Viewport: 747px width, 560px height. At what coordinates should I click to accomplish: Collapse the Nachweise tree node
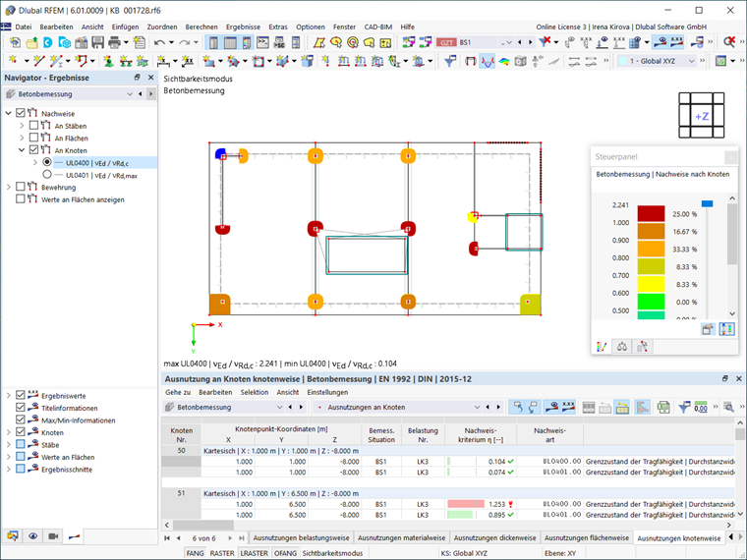click(8, 113)
